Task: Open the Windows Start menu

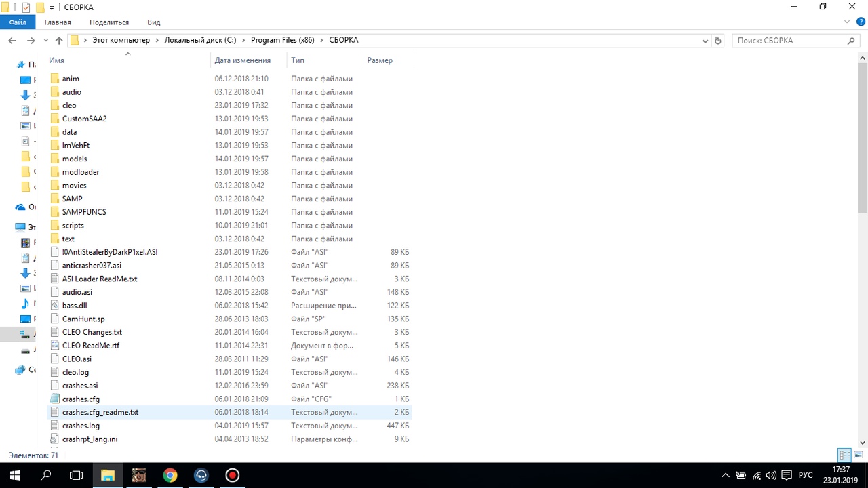Action: click(15, 475)
